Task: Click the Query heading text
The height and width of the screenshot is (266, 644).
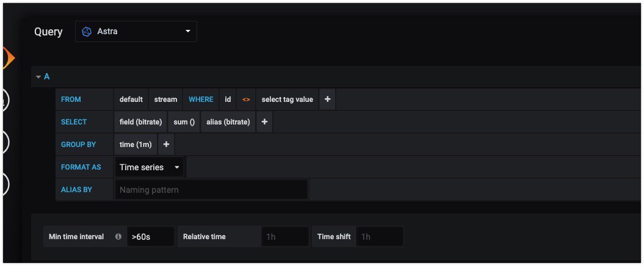Action: [48, 32]
